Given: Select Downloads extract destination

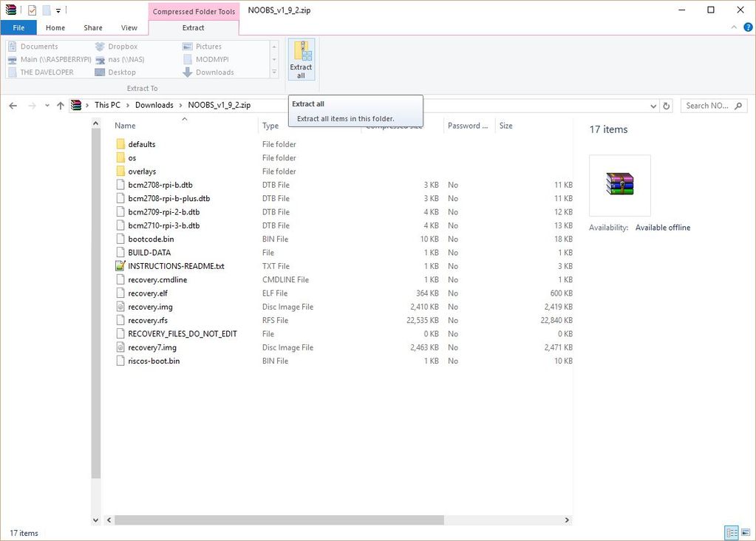Looking at the screenshot, I should [x=208, y=72].
